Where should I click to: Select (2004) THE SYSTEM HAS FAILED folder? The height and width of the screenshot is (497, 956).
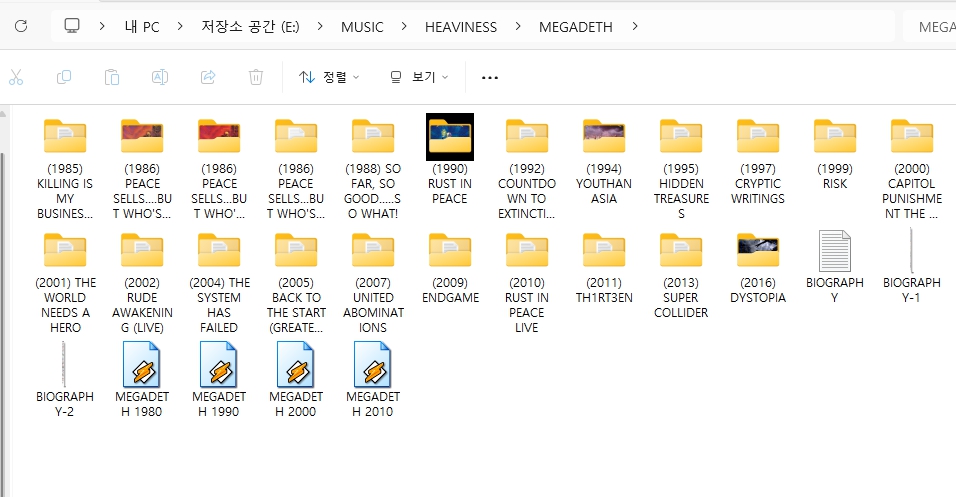219,283
